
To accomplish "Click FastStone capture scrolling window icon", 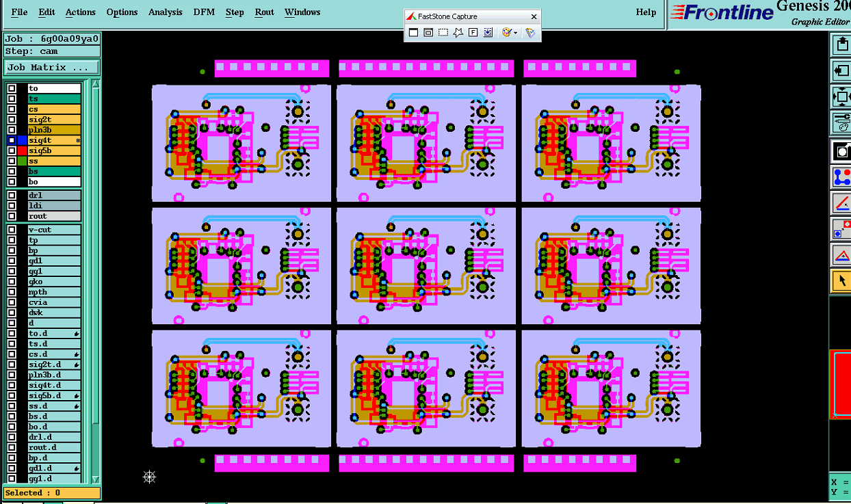I will click(x=488, y=32).
